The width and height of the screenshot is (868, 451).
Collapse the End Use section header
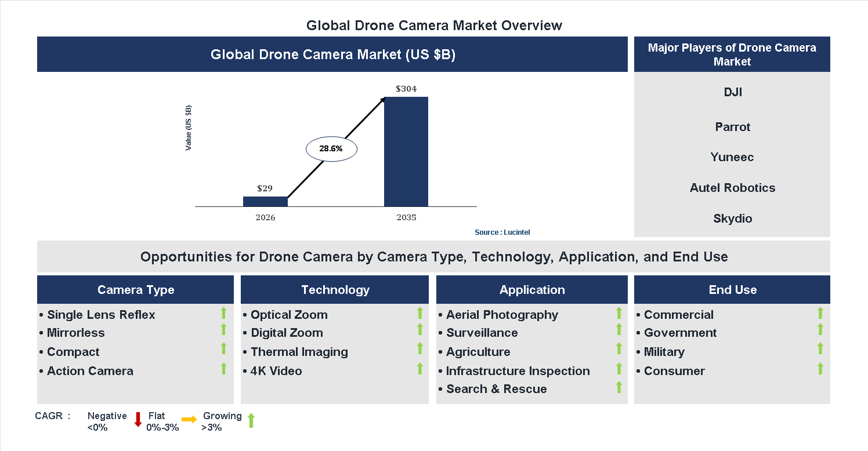[732, 289]
